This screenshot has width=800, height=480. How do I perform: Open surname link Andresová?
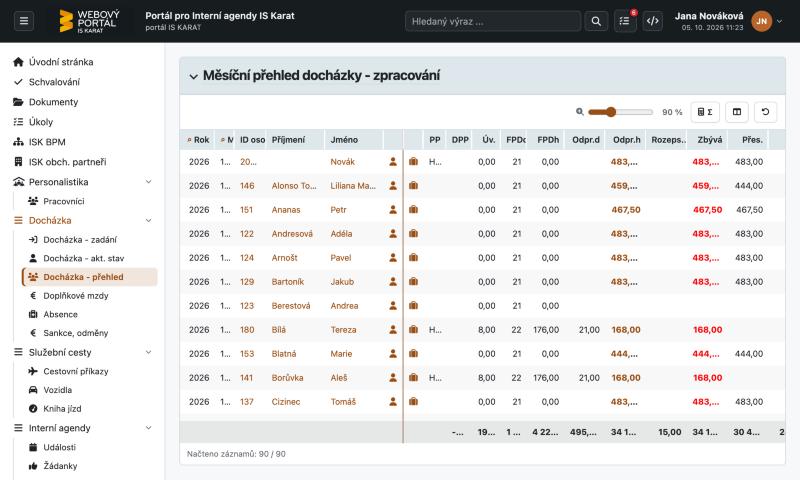[292, 234]
